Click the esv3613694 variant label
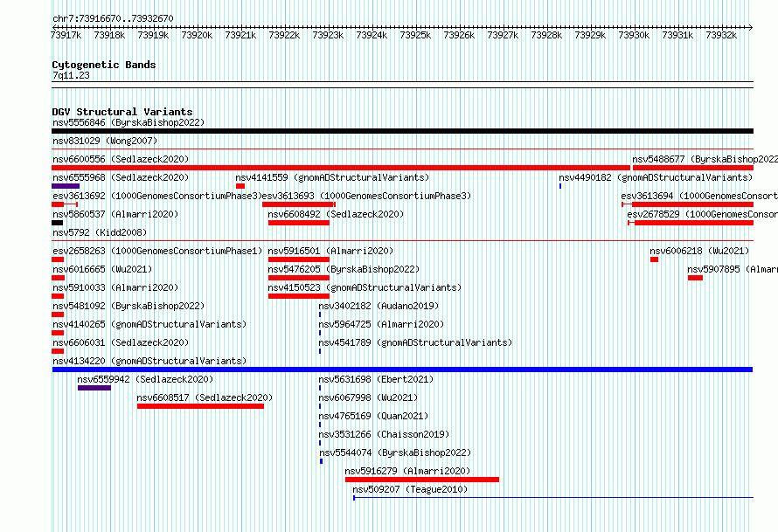Screen dimensions: 778x532 coord(699,196)
